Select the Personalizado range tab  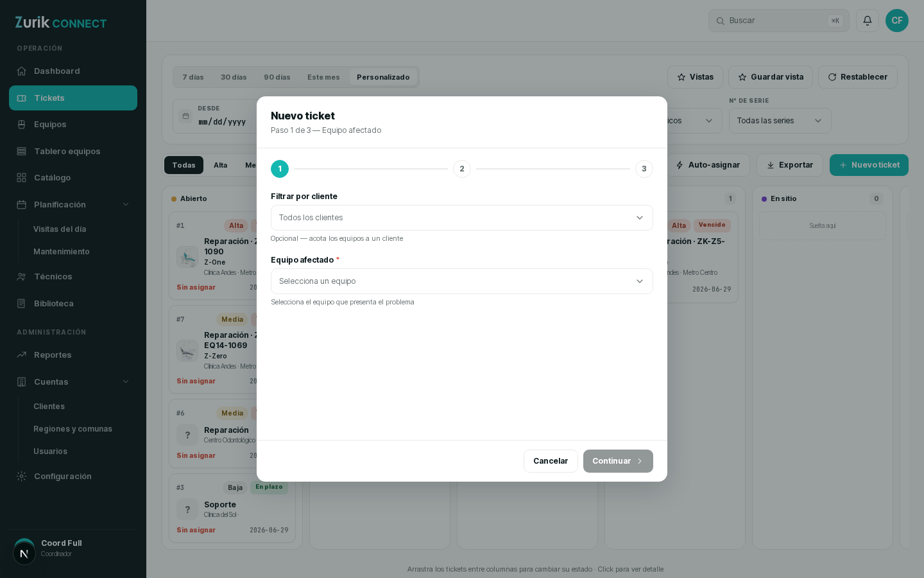pos(383,77)
